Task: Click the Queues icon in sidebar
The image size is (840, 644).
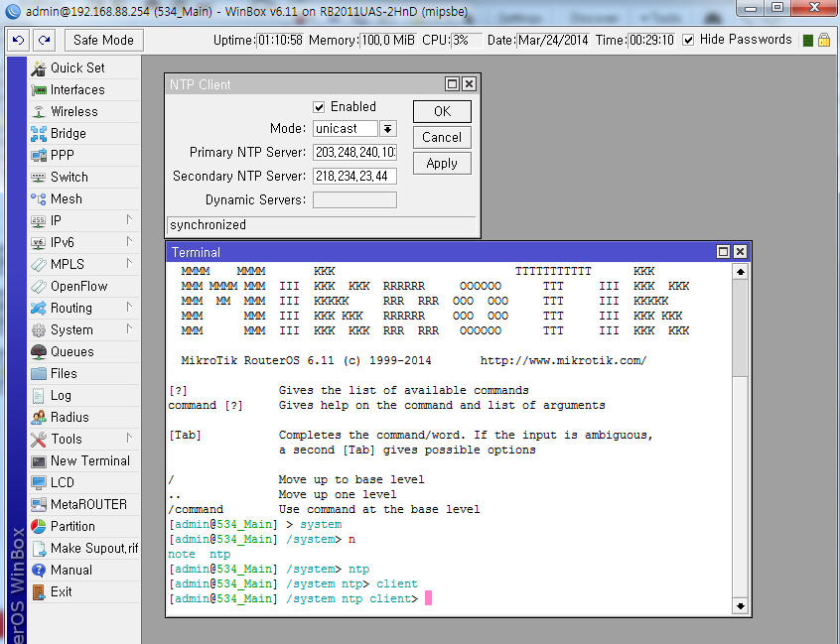Action: click(x=39, y=352)
